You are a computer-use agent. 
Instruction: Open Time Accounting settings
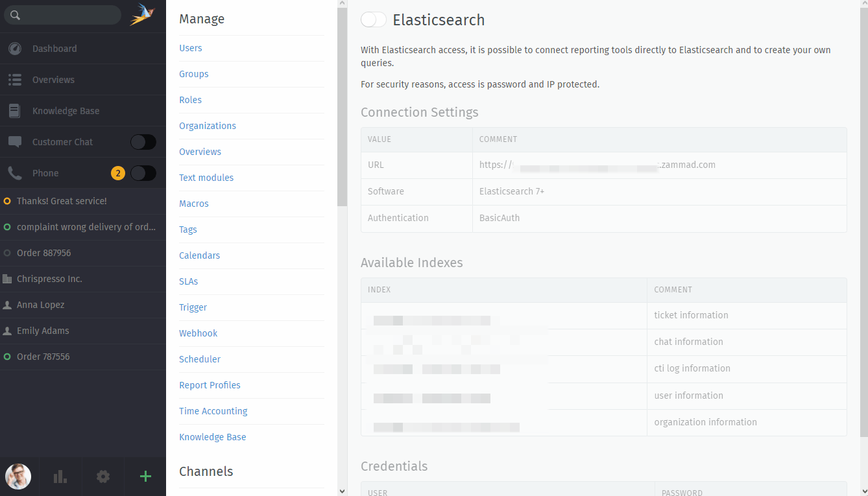213,411
